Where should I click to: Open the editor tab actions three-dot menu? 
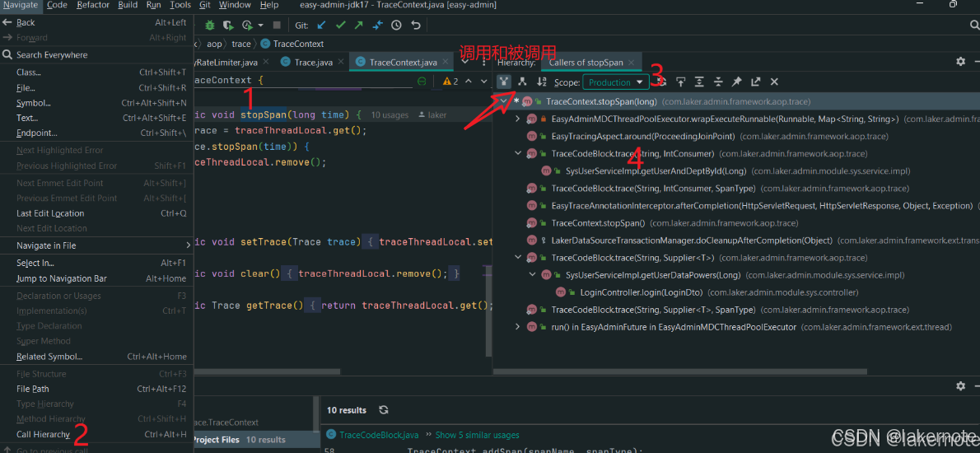point(484,62)
